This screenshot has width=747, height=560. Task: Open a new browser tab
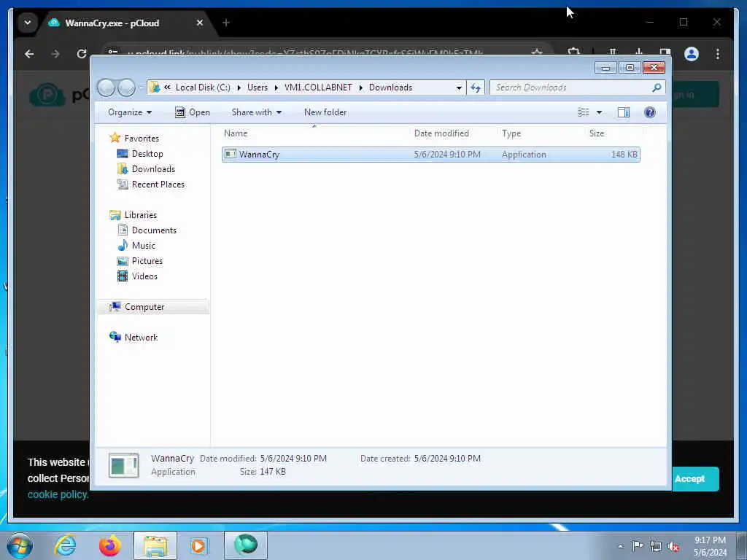point(226,23)
